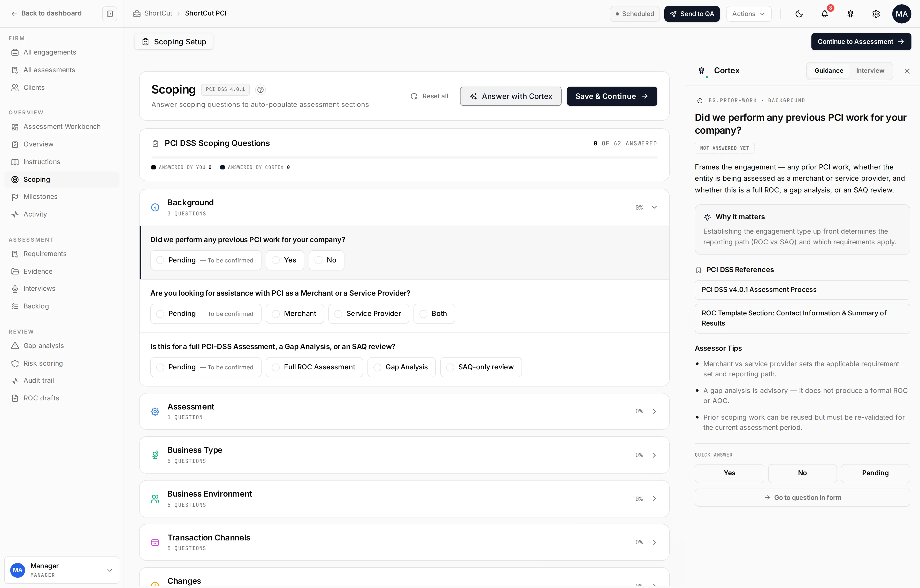Image resolution: width=920 pixels, height=588 pixels.
Task: Select Pending for previous PCI work question
Action: click(x=206, y=260)
